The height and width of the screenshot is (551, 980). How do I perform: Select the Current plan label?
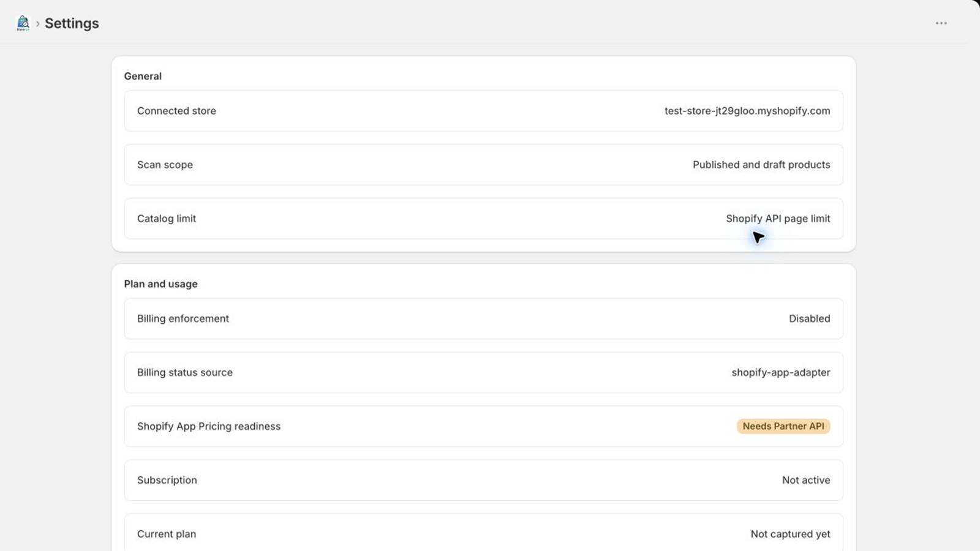click(x=167, y=534)
